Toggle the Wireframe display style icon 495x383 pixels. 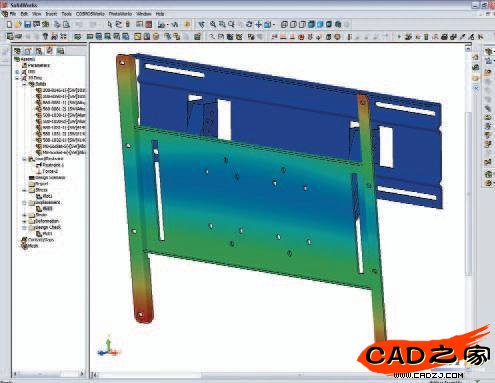point(284,24)
